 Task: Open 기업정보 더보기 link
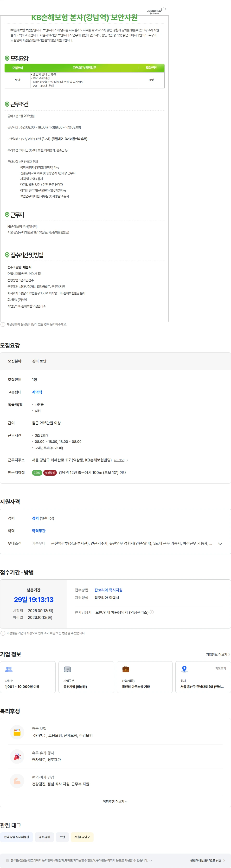pyautogui.click(x=218, y=654)
